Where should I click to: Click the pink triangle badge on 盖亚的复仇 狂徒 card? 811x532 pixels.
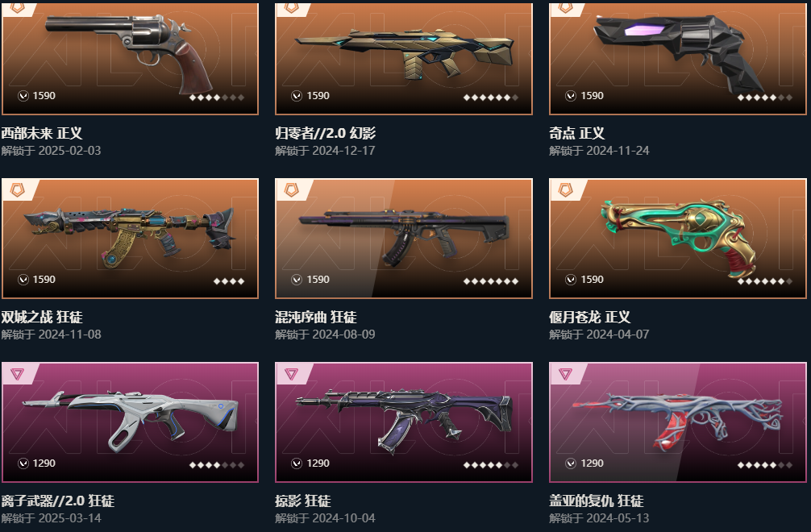coord(565,374)
